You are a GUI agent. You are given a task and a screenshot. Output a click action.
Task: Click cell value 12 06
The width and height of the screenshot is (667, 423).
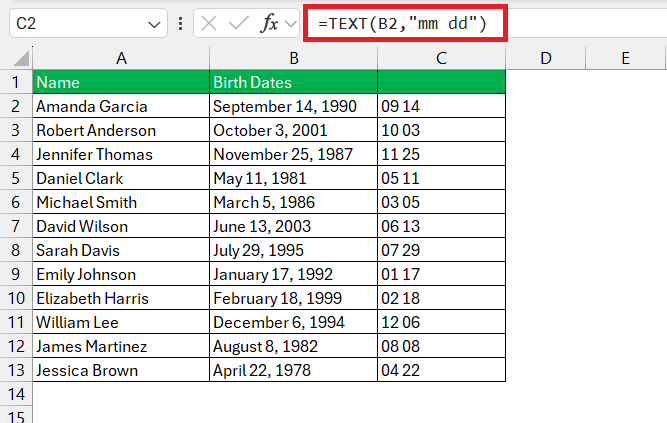(442, 322)
